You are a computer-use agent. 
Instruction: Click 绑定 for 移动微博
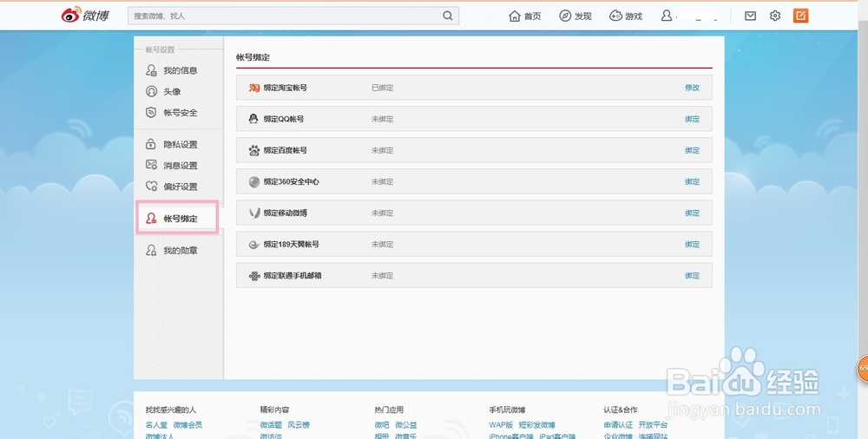[x=692, y=213]
